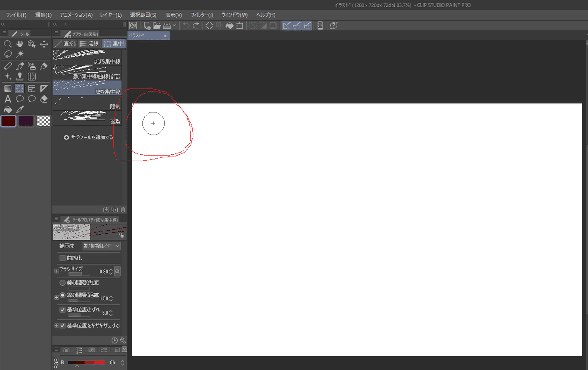
Task: Uncheck 基準位置のずれ checkbox
Action: click(x=62, y=310)
